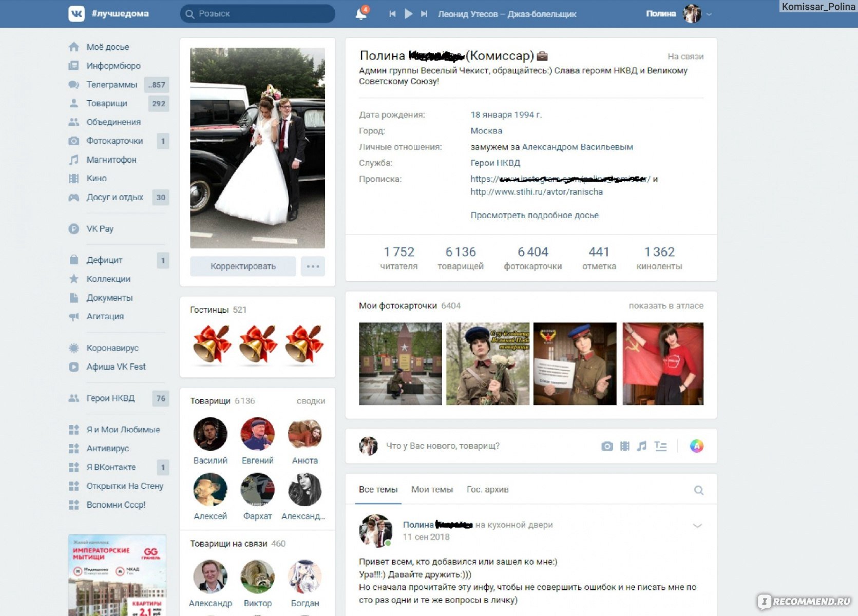Viewport: 858px width, 616px height.
Task: Click the Розыск search field
Action: [258, 14]
